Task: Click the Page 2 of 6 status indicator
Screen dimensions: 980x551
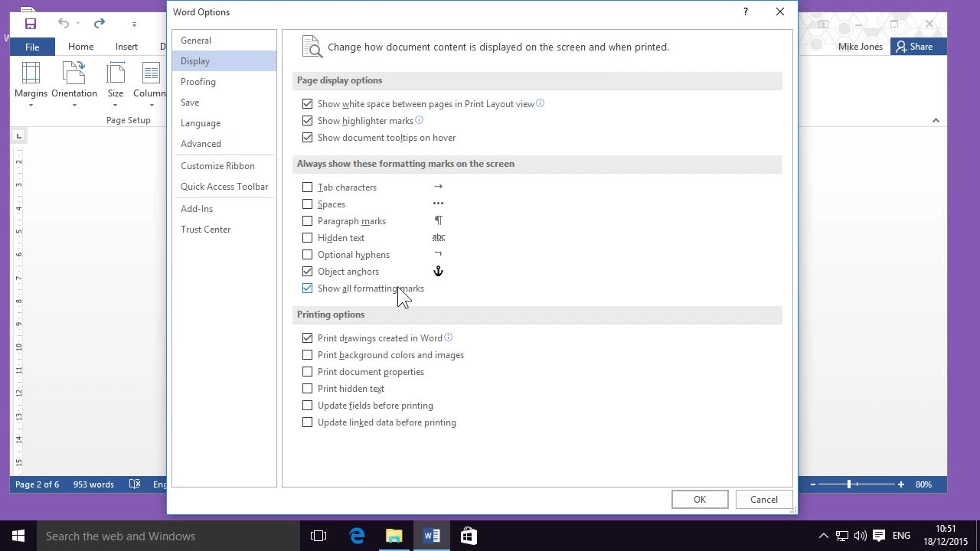Action: coord(37,484)
